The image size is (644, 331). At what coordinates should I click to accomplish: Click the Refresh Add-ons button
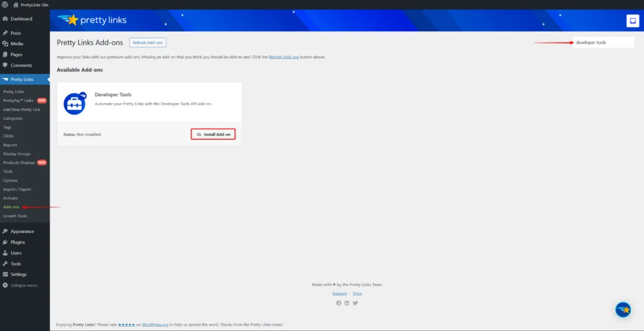pos(148,42)
